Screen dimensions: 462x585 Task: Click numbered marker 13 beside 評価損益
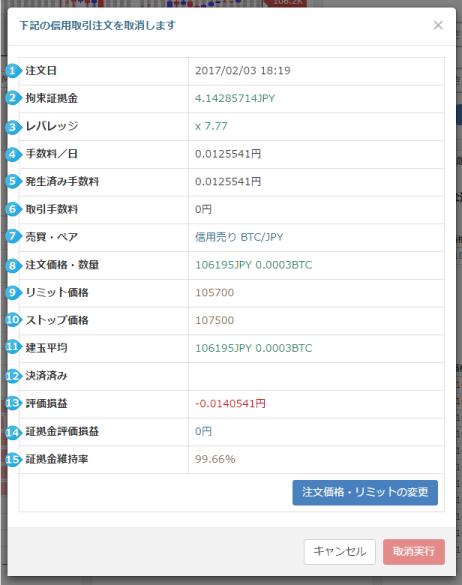pos(13,403)
